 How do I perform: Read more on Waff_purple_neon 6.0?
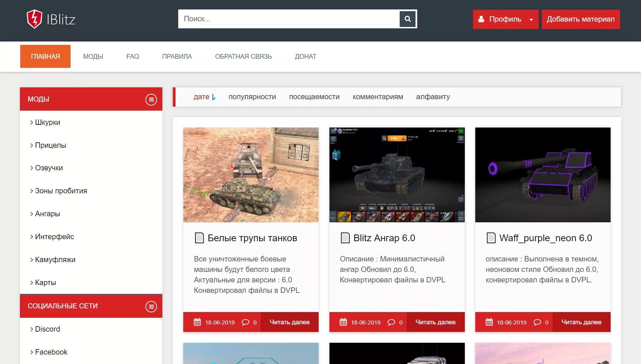coord(581,322)
